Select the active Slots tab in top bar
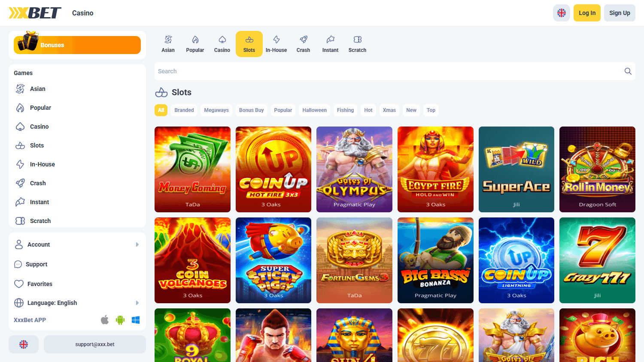The image size is (644, 362). [249, 44]
